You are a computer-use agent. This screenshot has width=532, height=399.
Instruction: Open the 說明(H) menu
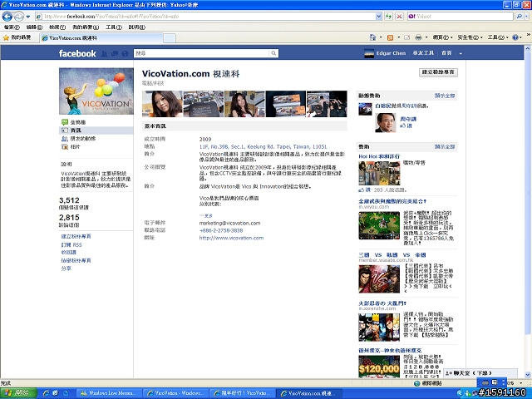[136, 27]
